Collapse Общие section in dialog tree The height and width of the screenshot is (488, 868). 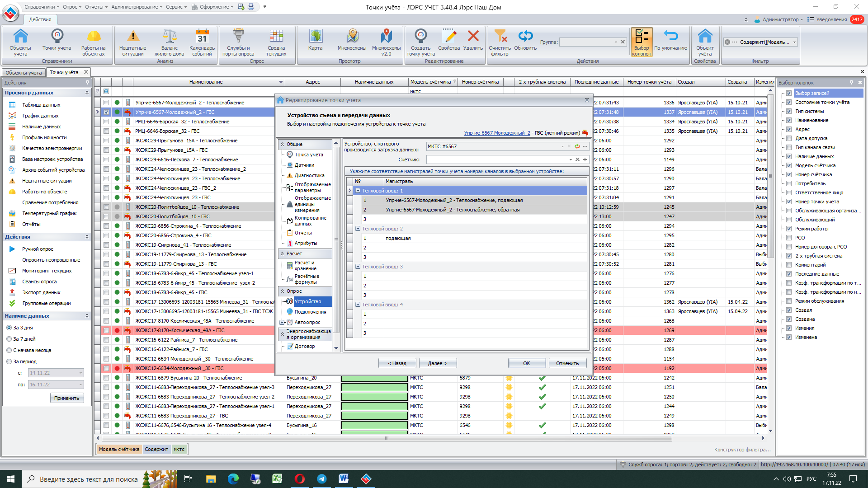click(x=283, y=144)
